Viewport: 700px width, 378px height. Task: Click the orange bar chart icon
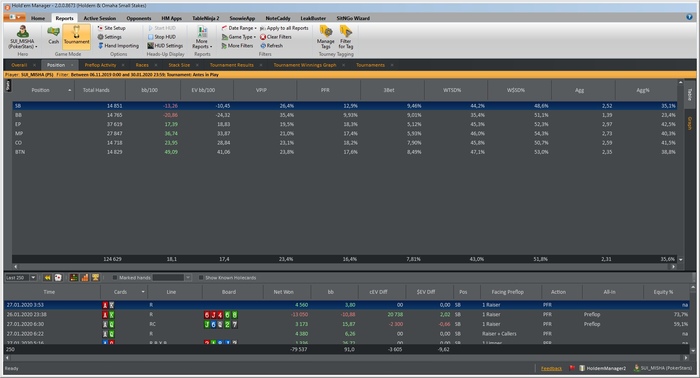point(85,278)
